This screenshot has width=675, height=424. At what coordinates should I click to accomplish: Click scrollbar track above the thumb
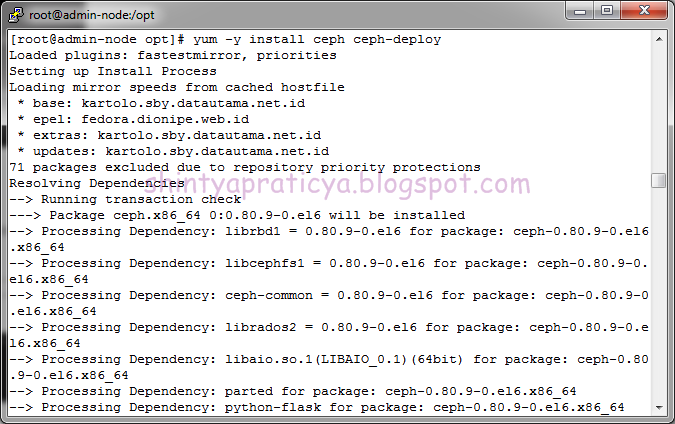coord(659,110)
